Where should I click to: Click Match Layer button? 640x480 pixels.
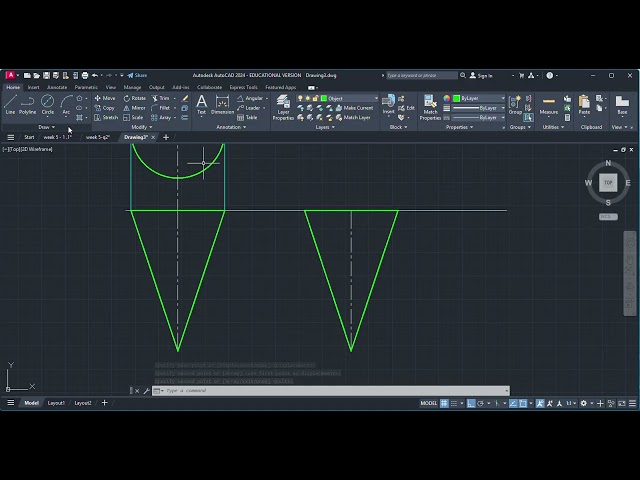(x=353, y=118)
